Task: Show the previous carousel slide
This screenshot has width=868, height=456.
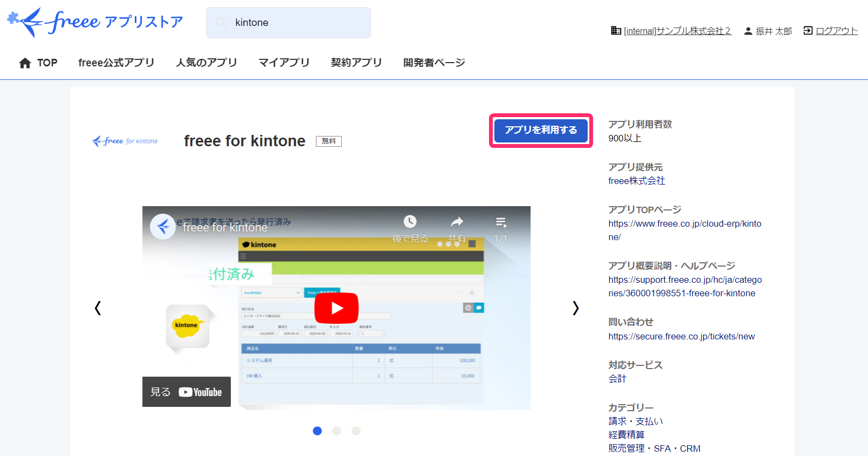Action: click(x=98, y=308)
